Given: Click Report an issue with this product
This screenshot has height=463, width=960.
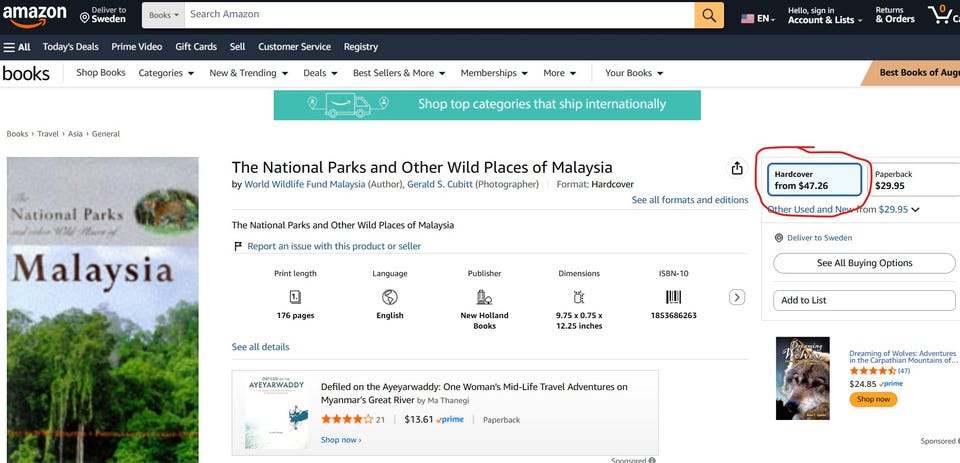Looking at the screenshot, I should (334, 246).
